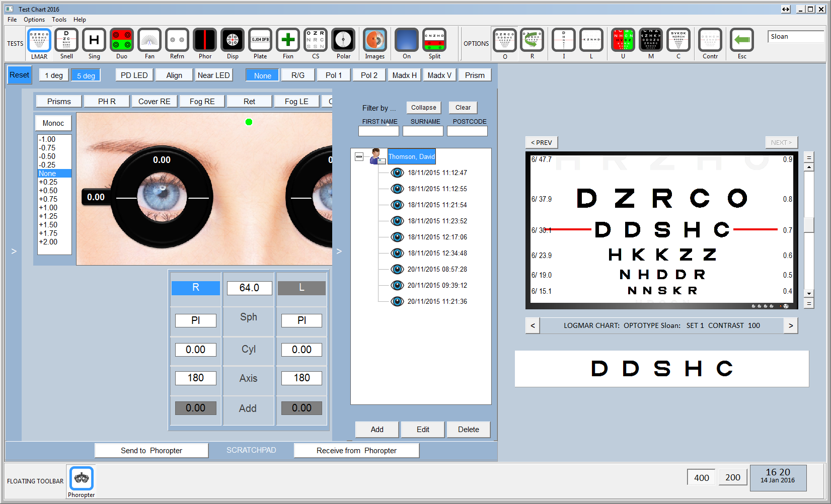Select the Split screen test icon
This screenshot has width=831, height=504.
[434, 40]
